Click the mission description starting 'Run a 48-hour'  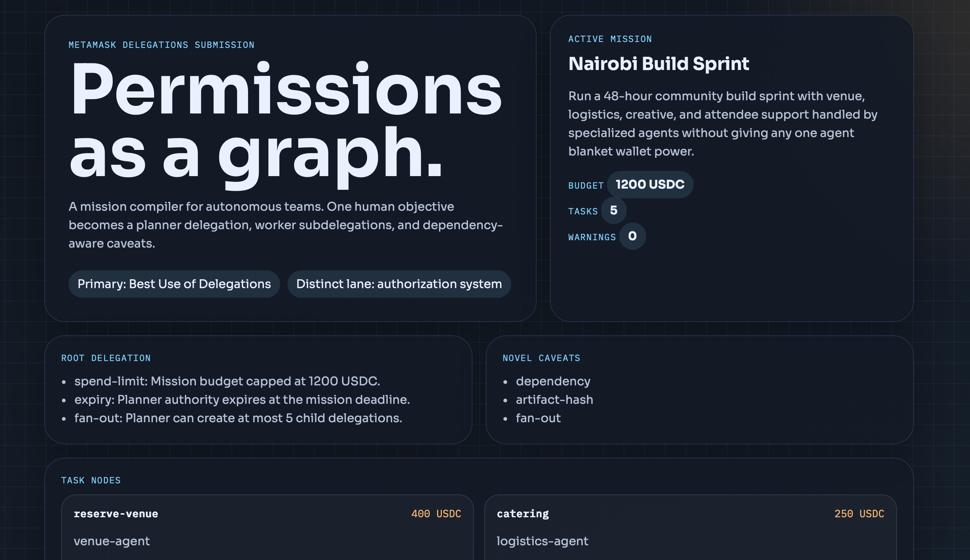[723, 123]
